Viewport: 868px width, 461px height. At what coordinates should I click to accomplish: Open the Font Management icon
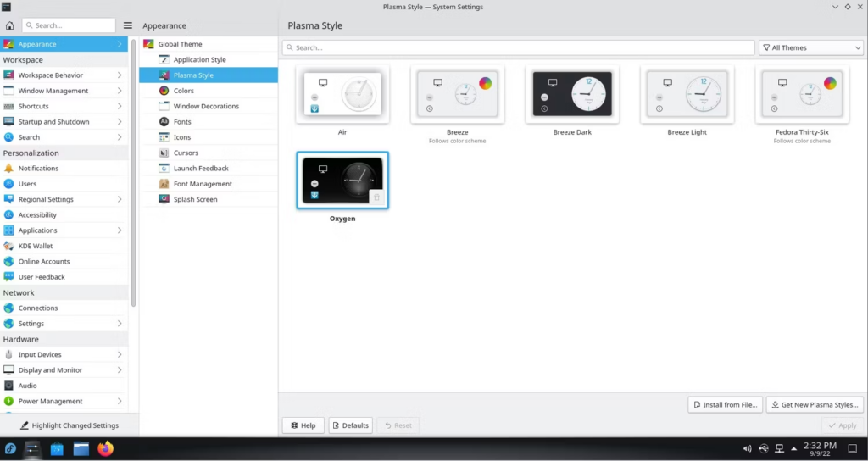coord(164,184)
